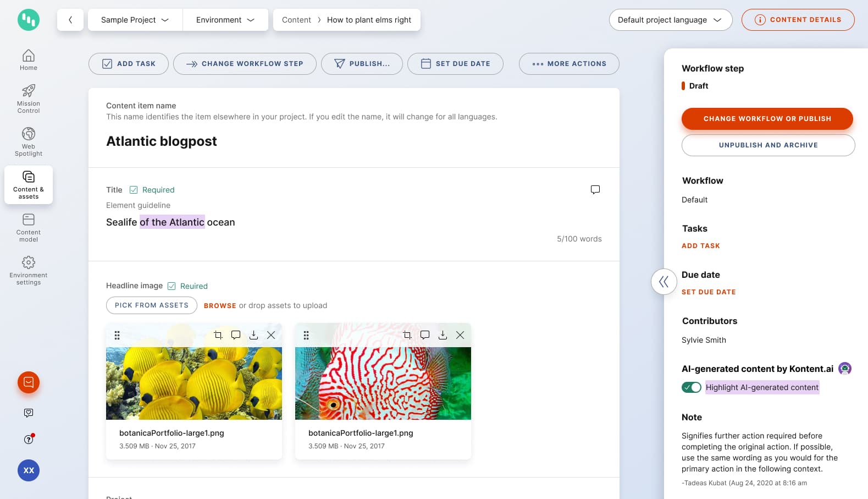Collapse the right sidebar panel
The width and height of the screenshot is (868, 499).
(x=664, y=282)
